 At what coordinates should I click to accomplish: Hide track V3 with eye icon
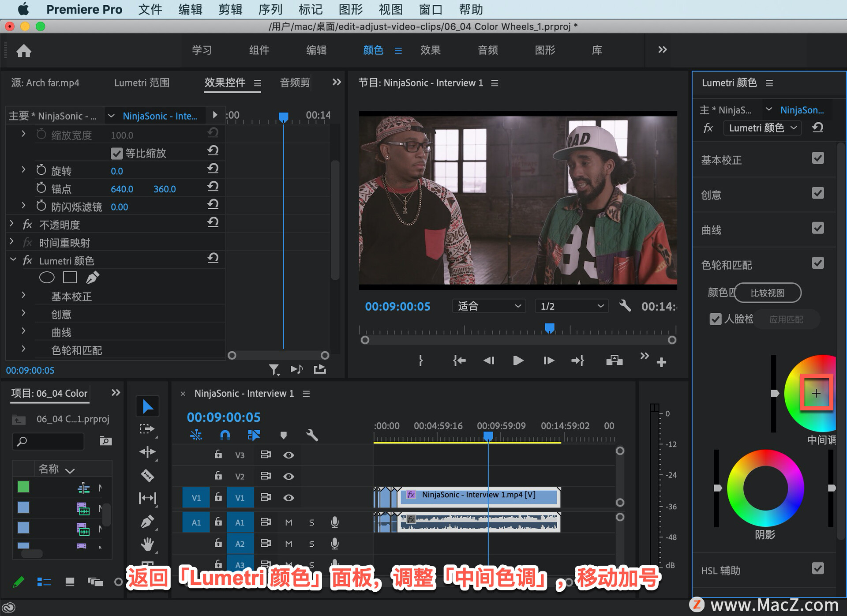point(289,455)
